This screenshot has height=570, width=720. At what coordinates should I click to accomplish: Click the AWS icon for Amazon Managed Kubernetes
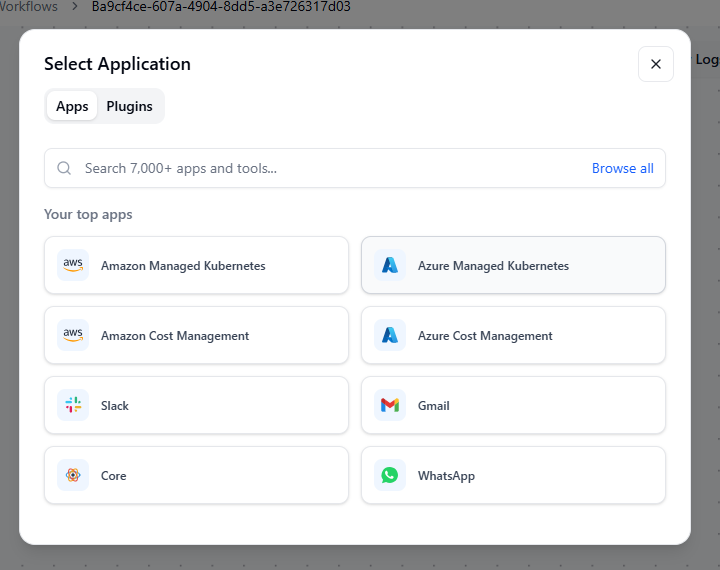coord(73,266)
